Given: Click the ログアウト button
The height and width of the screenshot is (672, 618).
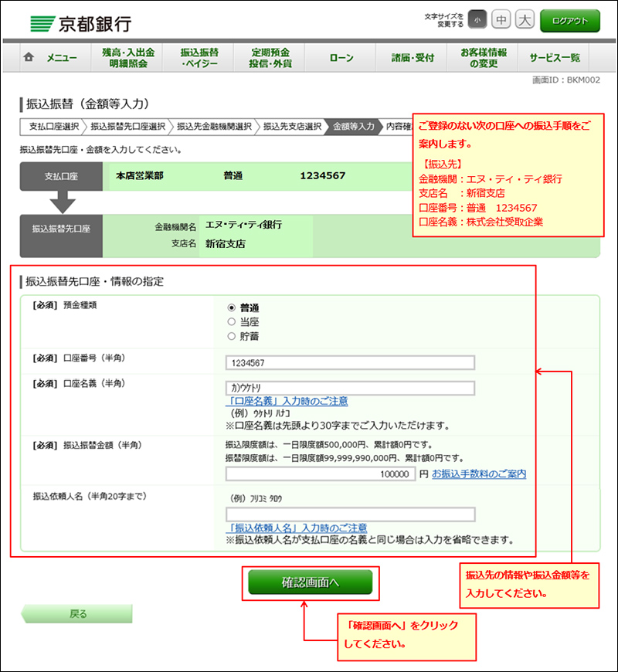Looking at the screenshot, I should click(x=570, y=21).
